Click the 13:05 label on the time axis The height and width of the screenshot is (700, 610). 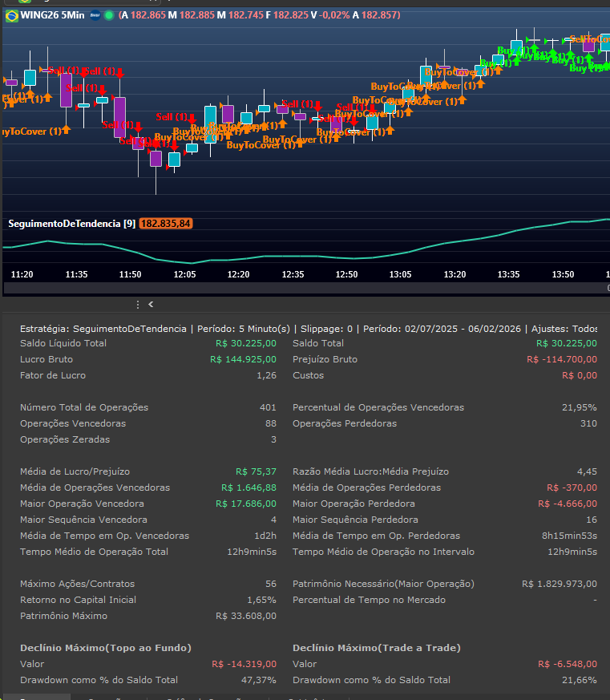click(x=401, y=274)
